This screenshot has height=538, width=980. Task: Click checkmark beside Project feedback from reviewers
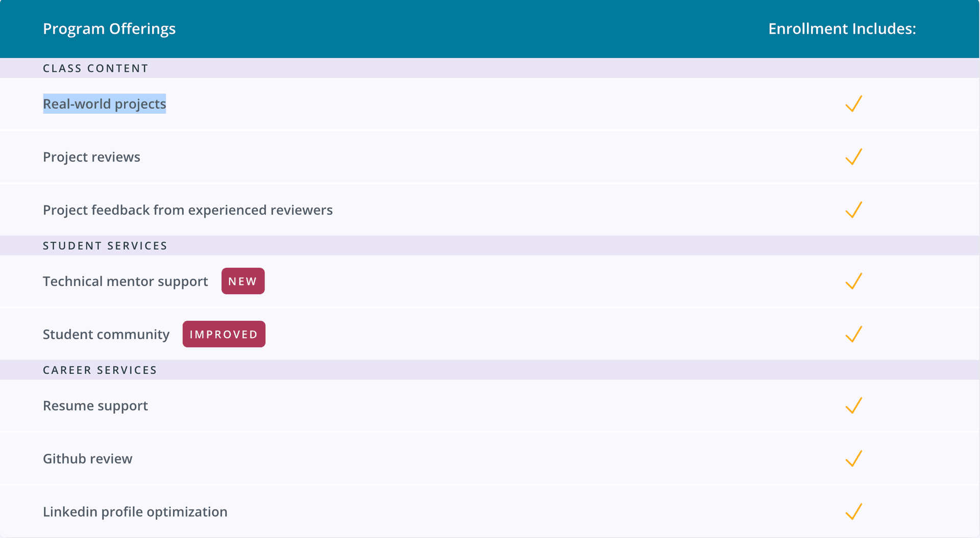853,210
